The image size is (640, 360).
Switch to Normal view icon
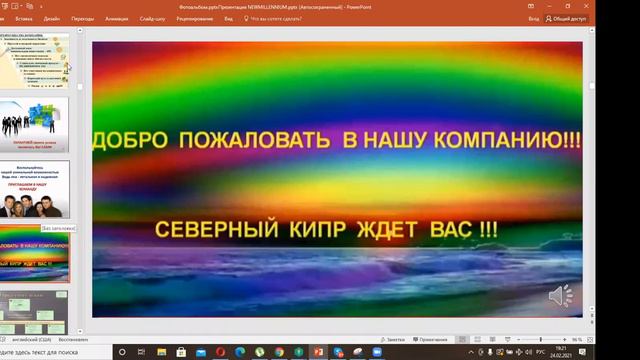[x=462, y=340]
